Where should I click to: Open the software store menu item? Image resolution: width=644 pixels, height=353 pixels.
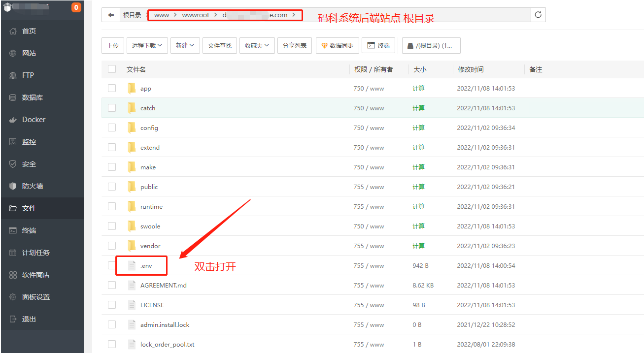tap(35, 275)
